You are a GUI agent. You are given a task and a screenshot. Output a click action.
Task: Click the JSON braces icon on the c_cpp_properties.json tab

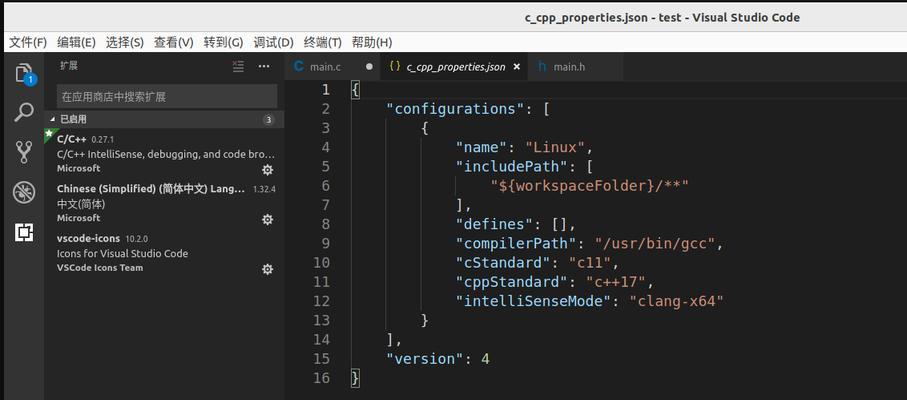pos(394,66)
